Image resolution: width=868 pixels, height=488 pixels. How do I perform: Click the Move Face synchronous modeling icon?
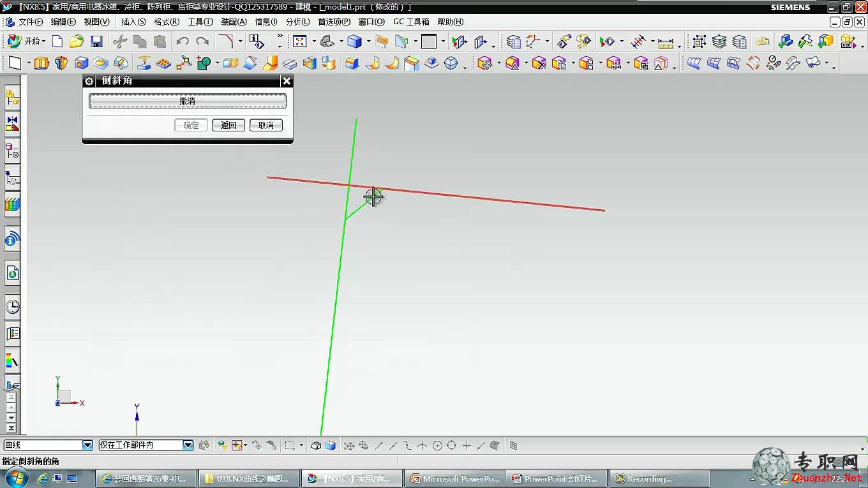coord(484,63)
